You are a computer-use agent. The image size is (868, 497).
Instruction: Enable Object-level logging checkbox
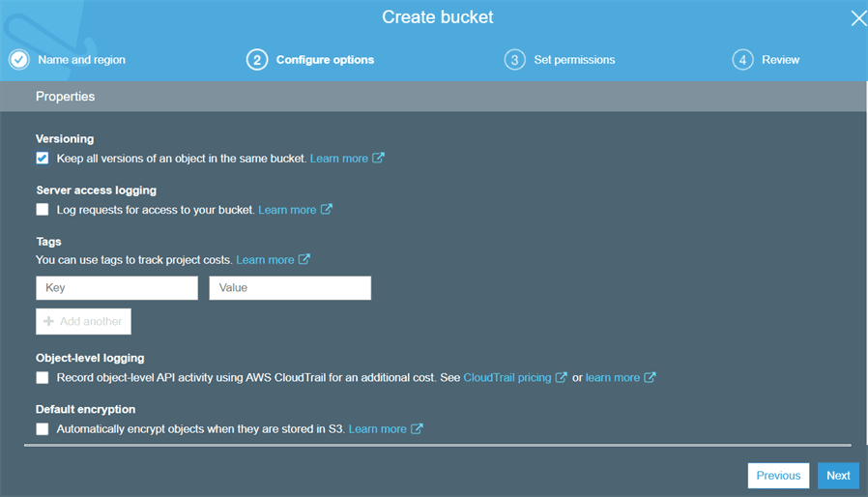43,377
